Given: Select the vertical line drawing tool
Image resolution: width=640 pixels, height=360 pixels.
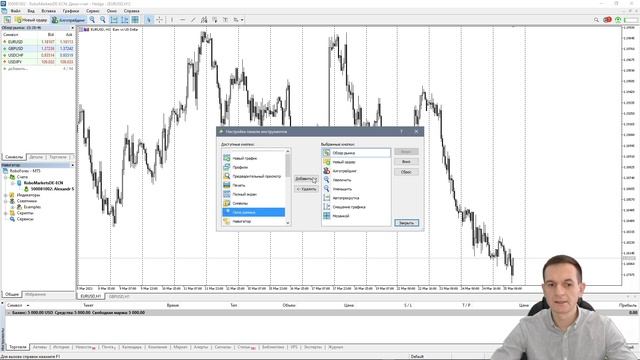Looking at the screenshot, I should pyautogui.click(x=172, y=20).
